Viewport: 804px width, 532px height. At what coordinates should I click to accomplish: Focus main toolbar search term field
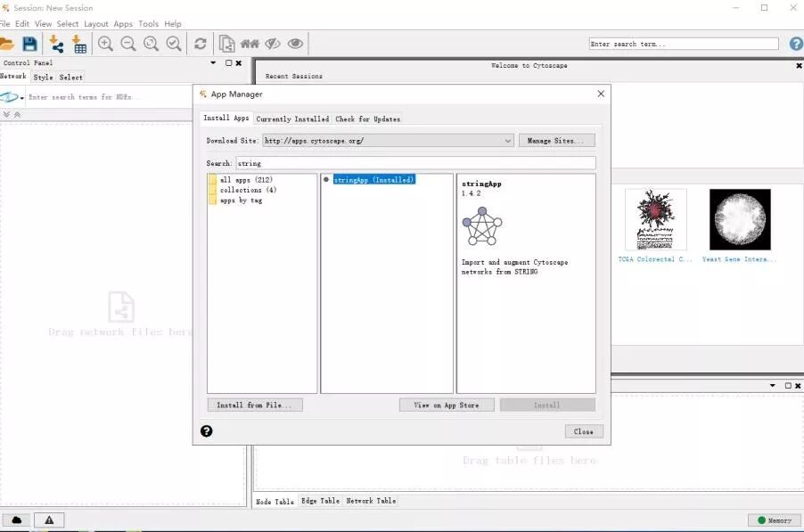(x=684, y=44)
